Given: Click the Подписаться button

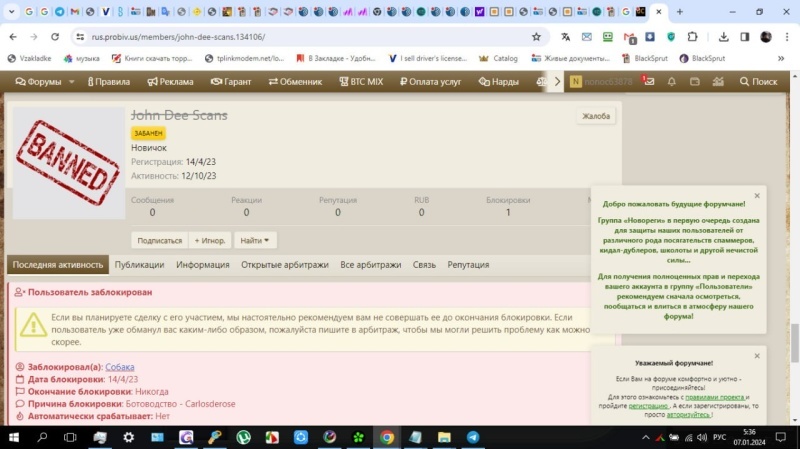Looking at the screenshot, I should pos(160,240).
